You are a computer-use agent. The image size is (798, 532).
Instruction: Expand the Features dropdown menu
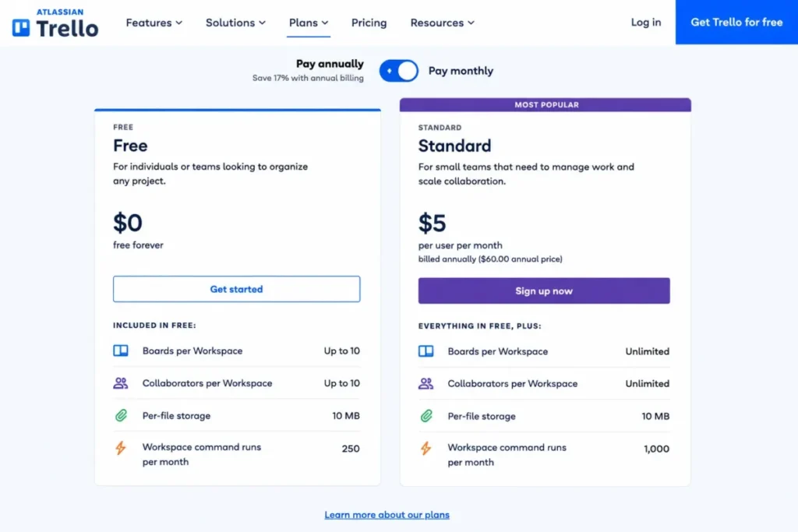pyautogui.click(x=154, y=23)
